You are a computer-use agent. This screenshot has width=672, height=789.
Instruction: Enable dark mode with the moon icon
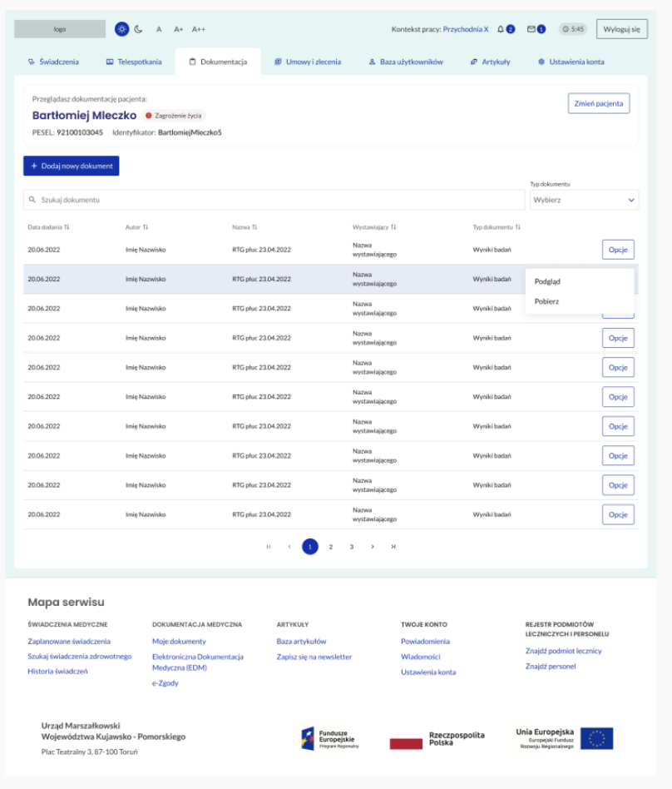coord(137,28)
